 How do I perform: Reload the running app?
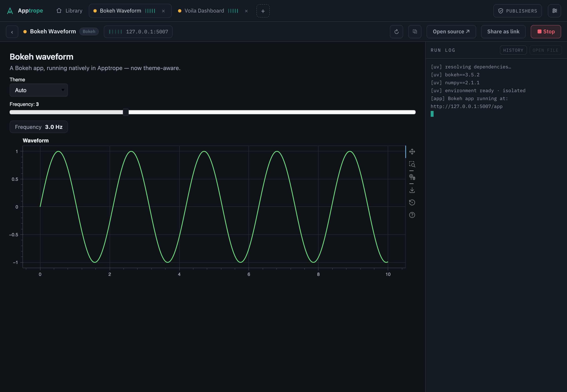pos(396,32)
